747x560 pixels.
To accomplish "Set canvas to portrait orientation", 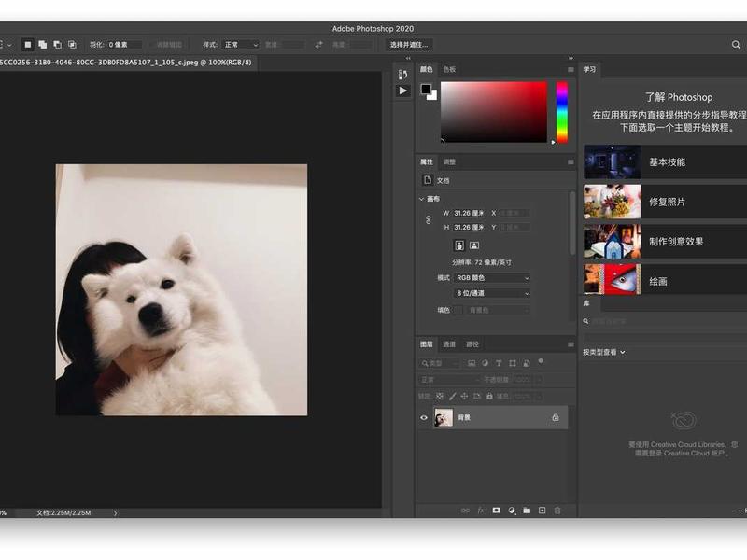I will 459,245.
